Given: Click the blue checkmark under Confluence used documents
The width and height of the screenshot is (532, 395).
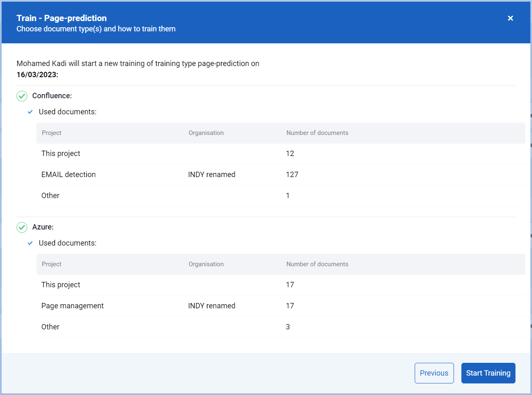Looking at the screenshot, I should [x=30, y=112].
